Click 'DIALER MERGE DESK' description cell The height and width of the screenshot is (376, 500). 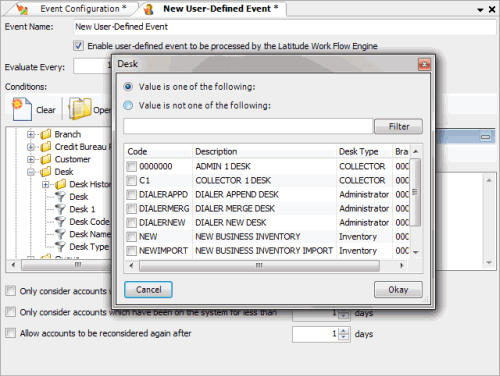click(x=235, y=208)
